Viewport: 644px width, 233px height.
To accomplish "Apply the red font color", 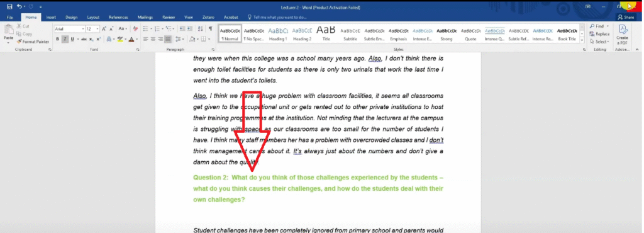I will tap(131, 40).
